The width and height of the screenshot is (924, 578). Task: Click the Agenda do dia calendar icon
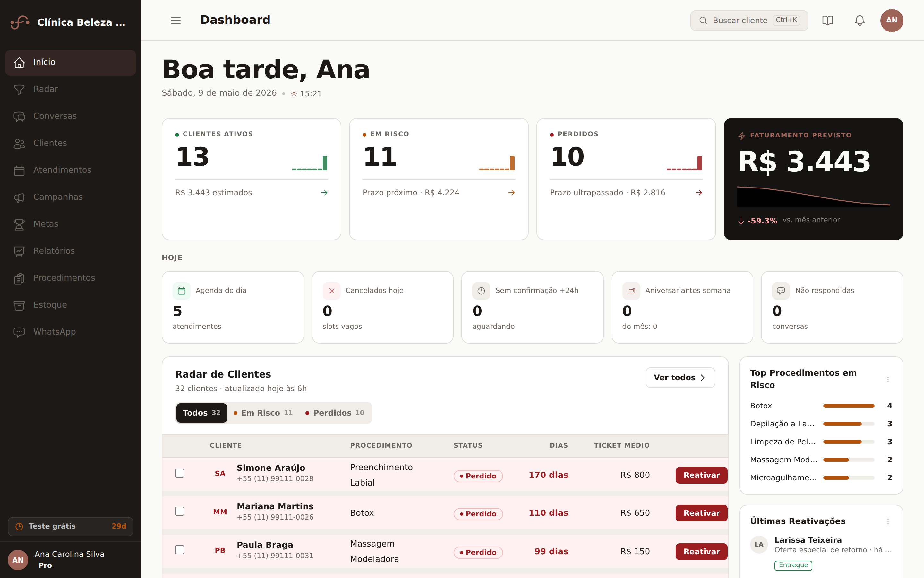[181, 291]
